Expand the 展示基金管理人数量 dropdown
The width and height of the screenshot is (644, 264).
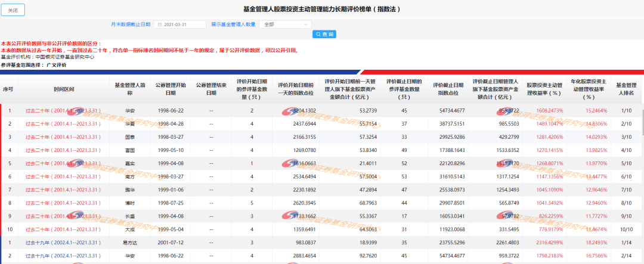(285, 24)
